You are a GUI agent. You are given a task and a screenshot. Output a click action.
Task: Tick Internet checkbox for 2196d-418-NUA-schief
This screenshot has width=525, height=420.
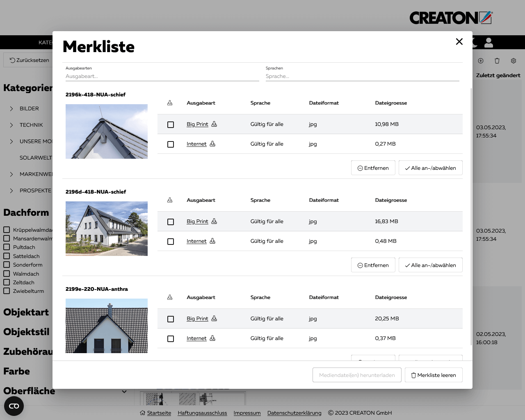[x=171, y=242]
